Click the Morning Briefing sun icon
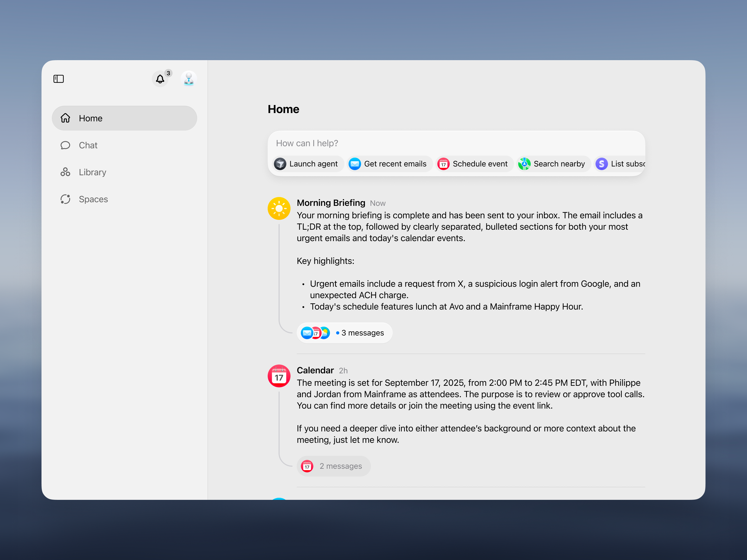Screen dimensions: 747x560 [x=279, y=209]
